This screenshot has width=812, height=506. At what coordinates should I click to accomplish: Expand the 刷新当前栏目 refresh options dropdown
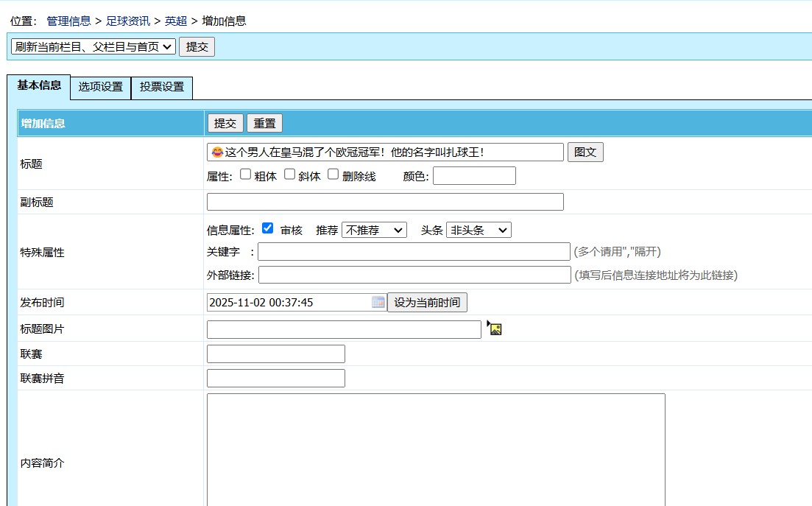(x=93, y=46)
